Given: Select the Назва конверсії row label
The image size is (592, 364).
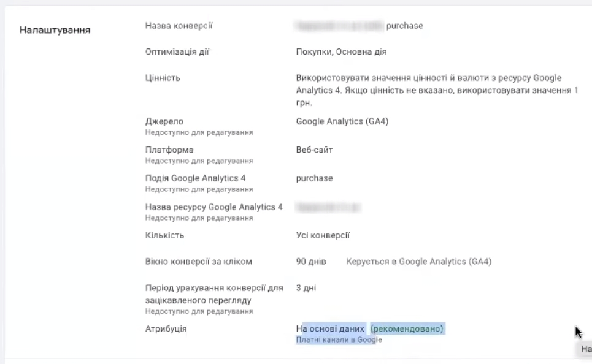Looking at the screenshot, I should coord(179,26).
